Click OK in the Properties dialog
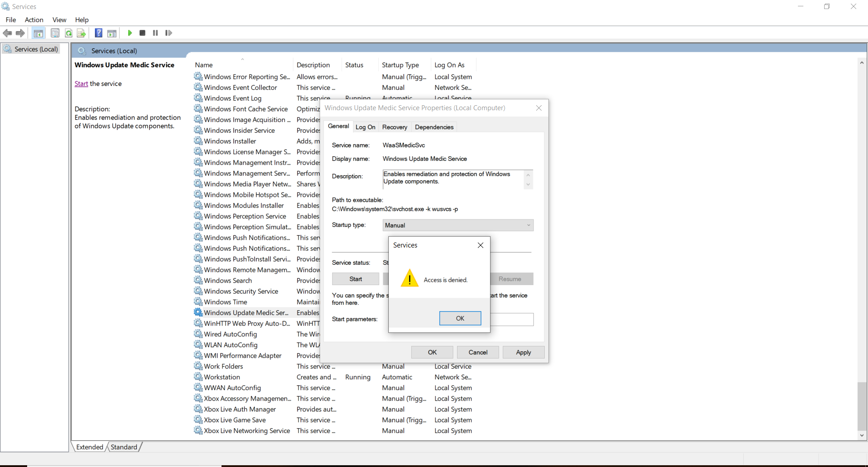 point(432,352)
